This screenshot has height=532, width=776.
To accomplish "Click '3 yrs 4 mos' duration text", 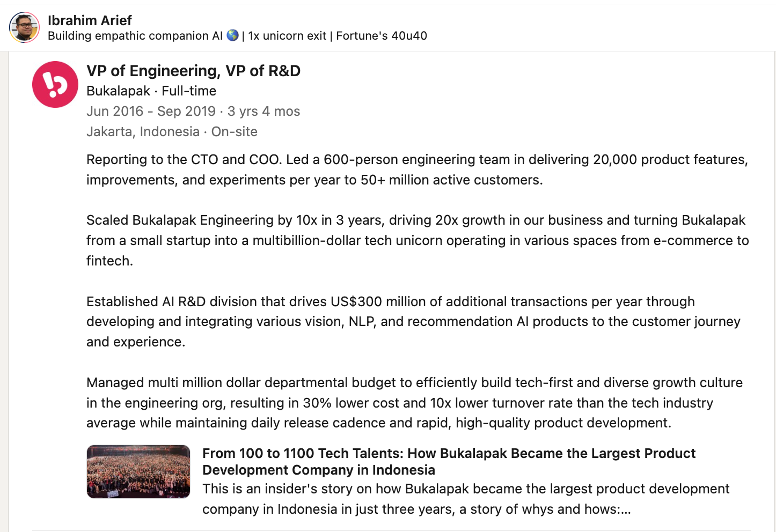I will point(264,112).
